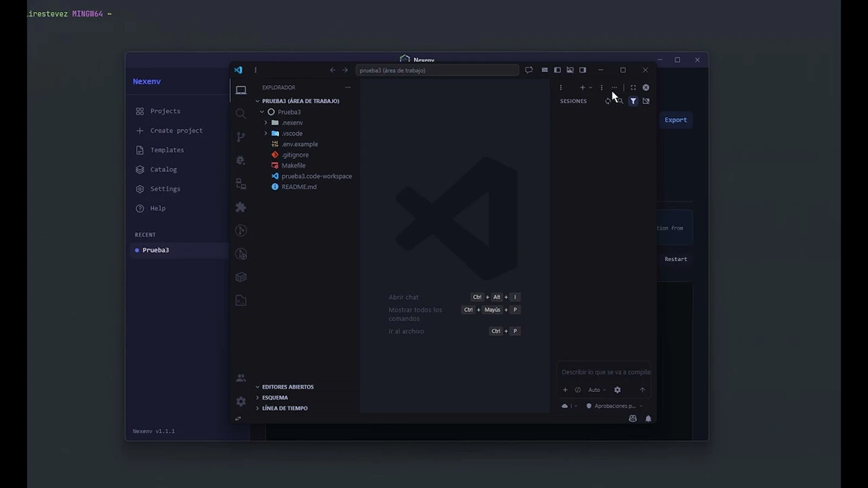
Task: Open Run and Debug view
Action: tap(241, 160)
